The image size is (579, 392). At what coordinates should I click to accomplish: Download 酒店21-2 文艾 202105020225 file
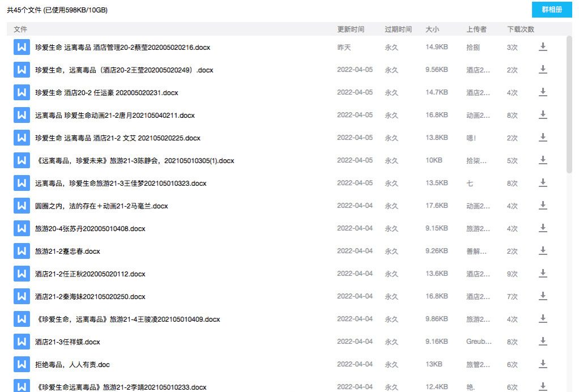pyautogui.click(x=543, y=138)
